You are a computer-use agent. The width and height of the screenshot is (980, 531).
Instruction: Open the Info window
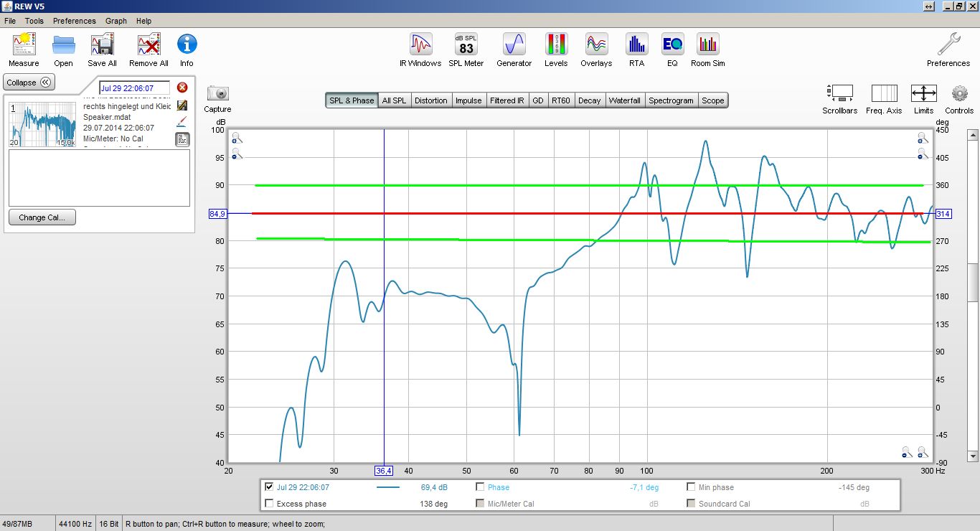coord(187,50)
